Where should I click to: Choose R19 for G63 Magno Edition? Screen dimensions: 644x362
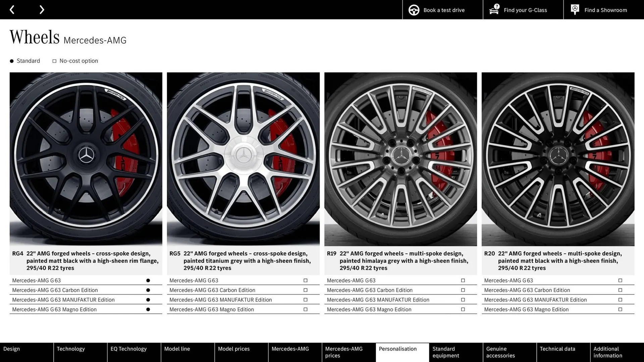tap(463, 309)
